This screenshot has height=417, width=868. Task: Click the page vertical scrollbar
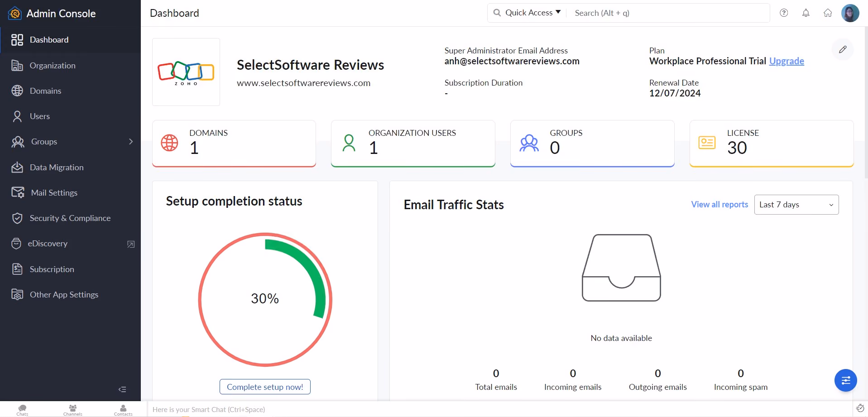866,102
